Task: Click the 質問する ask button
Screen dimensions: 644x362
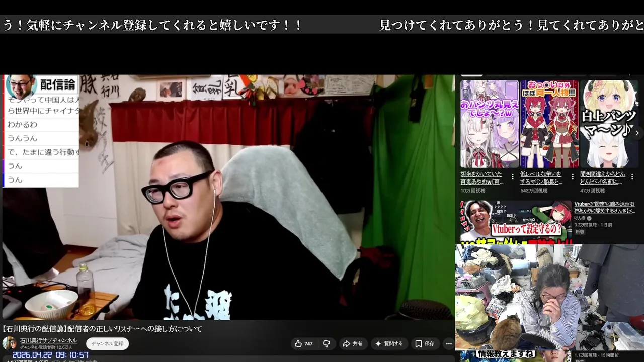Action: [x=388, y=344]
